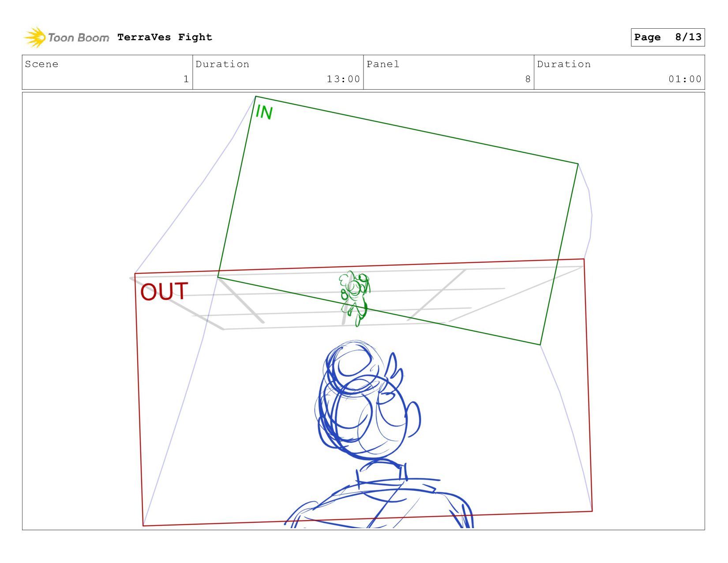Click the TerraVes Fight project title
728x563 pixels.
click(165, 37)
